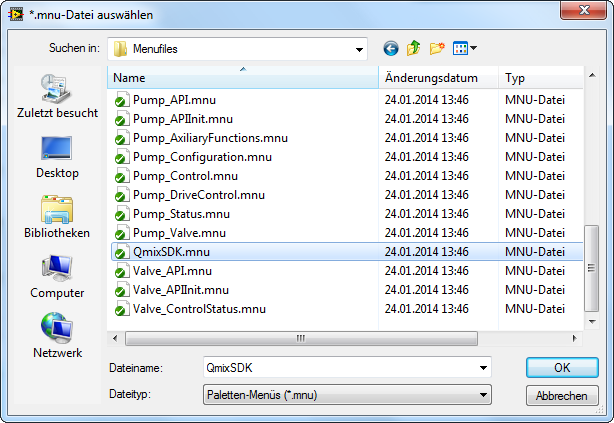Select file icon of Pump_Control.mnu

tap(121, 176)
